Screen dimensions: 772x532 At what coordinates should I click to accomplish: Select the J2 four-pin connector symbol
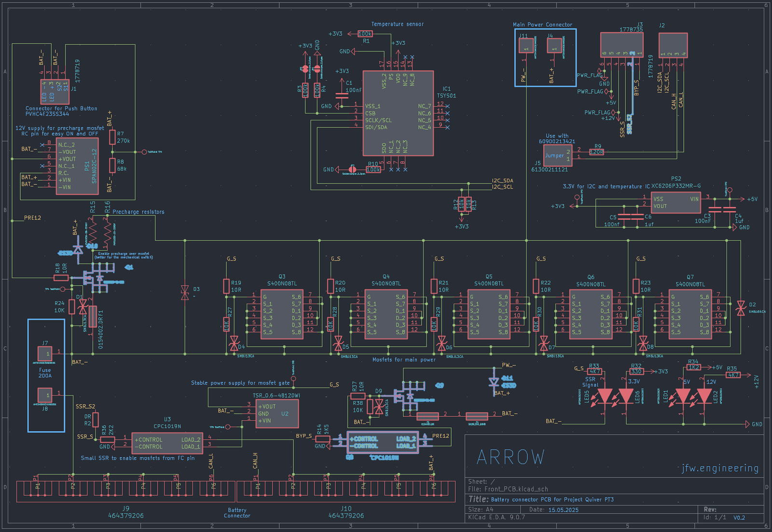pyautogui.click(x=673, y=45)
